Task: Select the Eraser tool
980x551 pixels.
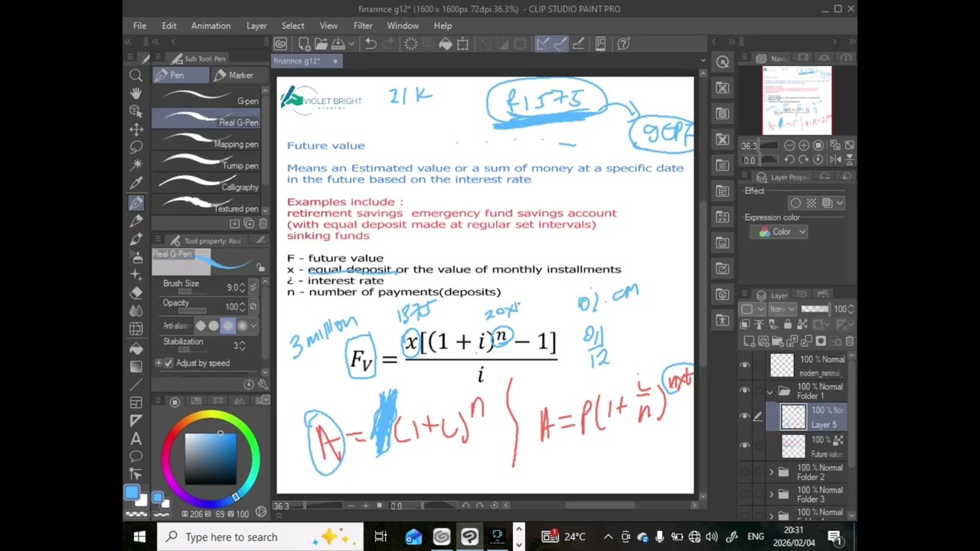Action: (136, 292)
